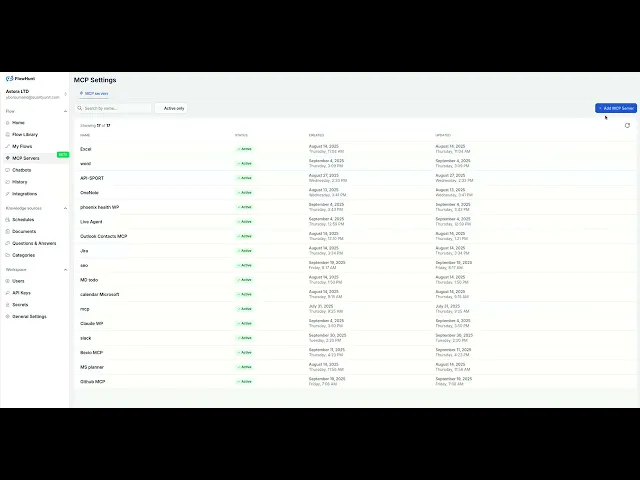The width and height of the screenshot is (640, 480).
Task: Open Home via its sidebar icon
Action: pyautogui.click(x=8, y=122)
